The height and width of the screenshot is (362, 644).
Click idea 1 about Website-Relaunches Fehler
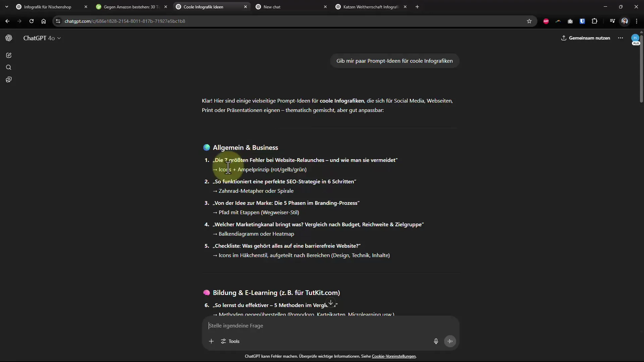[305, 160]
